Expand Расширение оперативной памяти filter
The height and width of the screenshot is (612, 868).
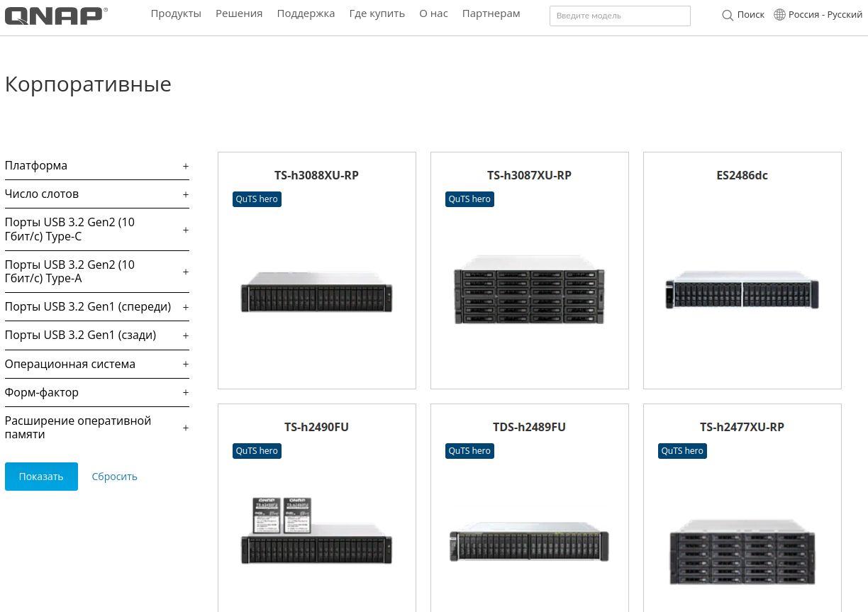pos(186,428)
